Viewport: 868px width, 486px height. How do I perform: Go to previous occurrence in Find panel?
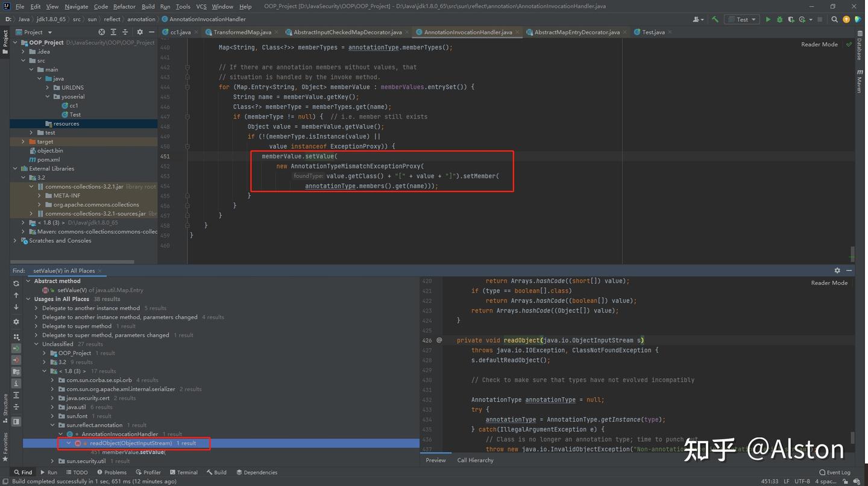coord(16,295)
